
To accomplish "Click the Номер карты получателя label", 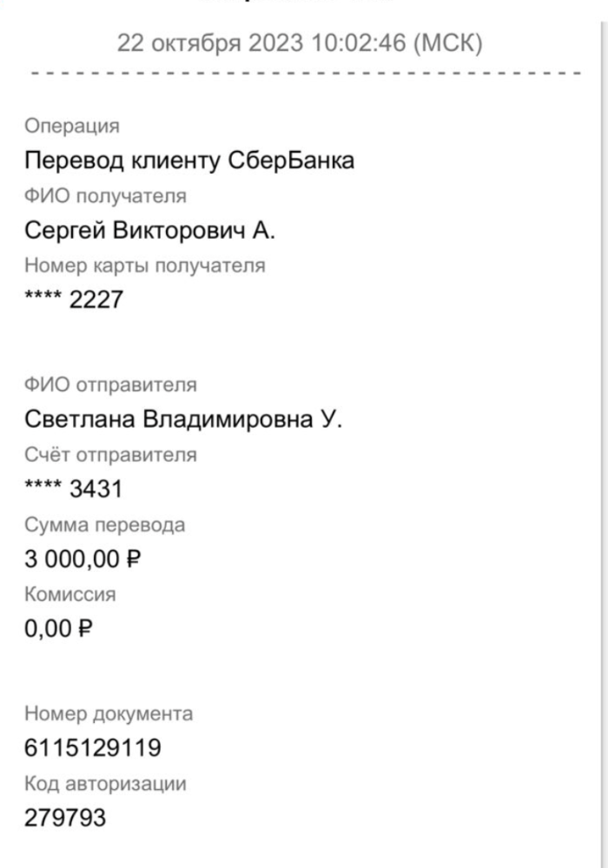I will [144, 266].
